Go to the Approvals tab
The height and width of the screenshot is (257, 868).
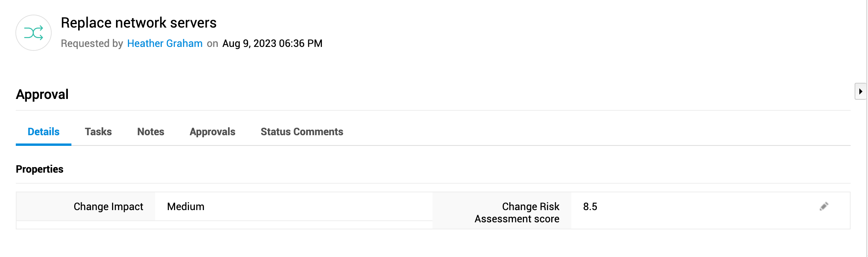tap(212, 132)
